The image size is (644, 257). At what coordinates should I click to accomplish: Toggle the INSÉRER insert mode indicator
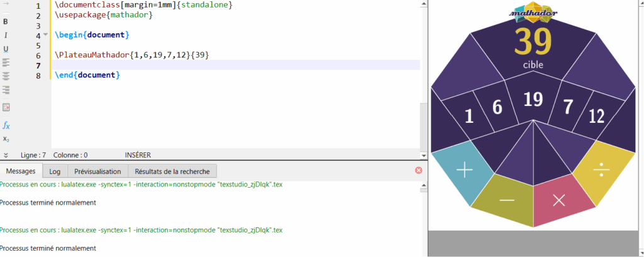[x=138, y=154]
